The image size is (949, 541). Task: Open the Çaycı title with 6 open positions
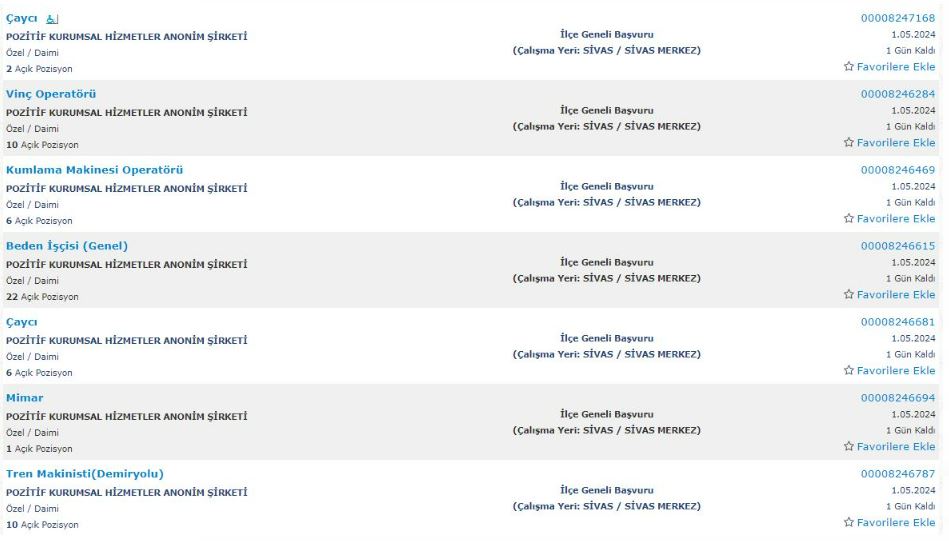click(x=21, y=322)
